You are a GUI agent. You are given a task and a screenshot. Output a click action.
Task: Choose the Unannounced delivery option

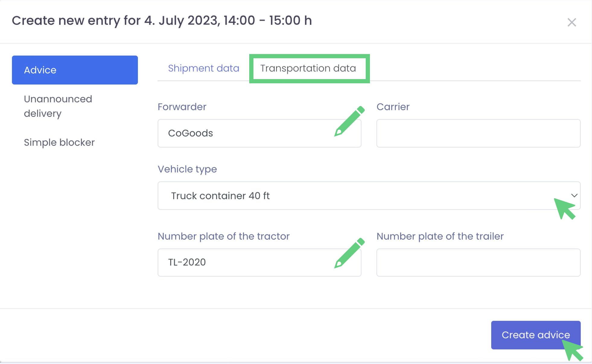(58, 106)
